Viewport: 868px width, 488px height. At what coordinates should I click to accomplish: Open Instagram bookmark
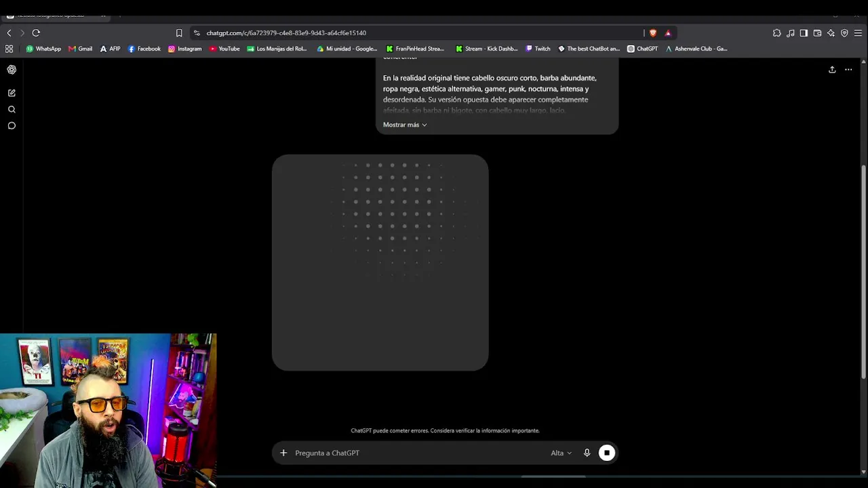click(184, 49)
